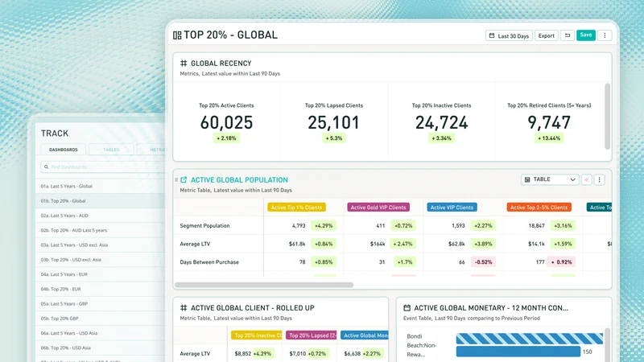Grab the drag handle of Active Global Population card
The image size is (644, 362).
coord(176,179)
